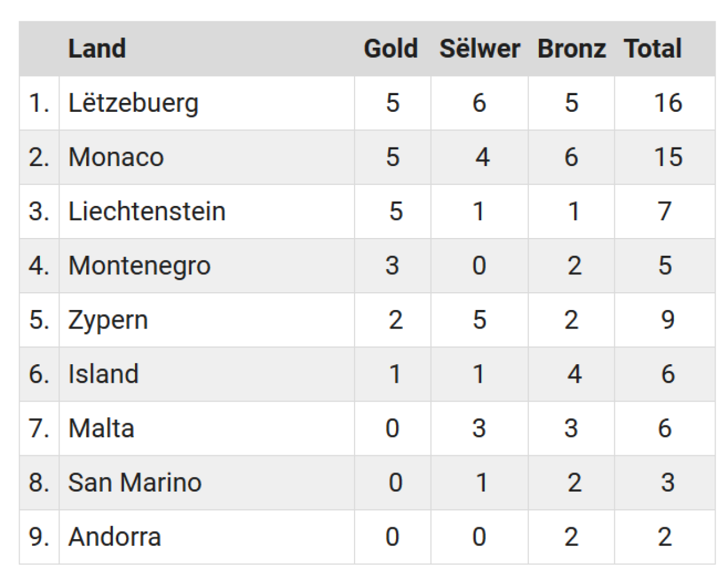Screen dimensions: 728x579
Task: Select the Lëtzebuerg country cell
Action: coord(133,104)
